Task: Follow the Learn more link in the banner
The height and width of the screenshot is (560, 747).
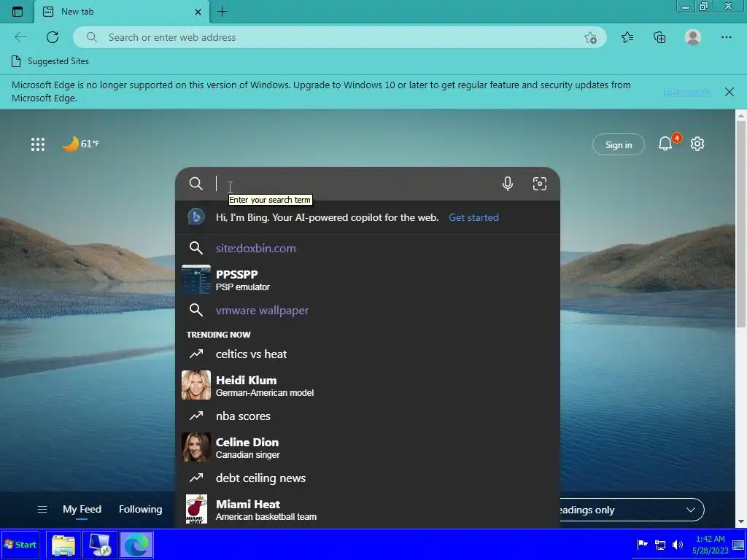Action: point(686,91)
